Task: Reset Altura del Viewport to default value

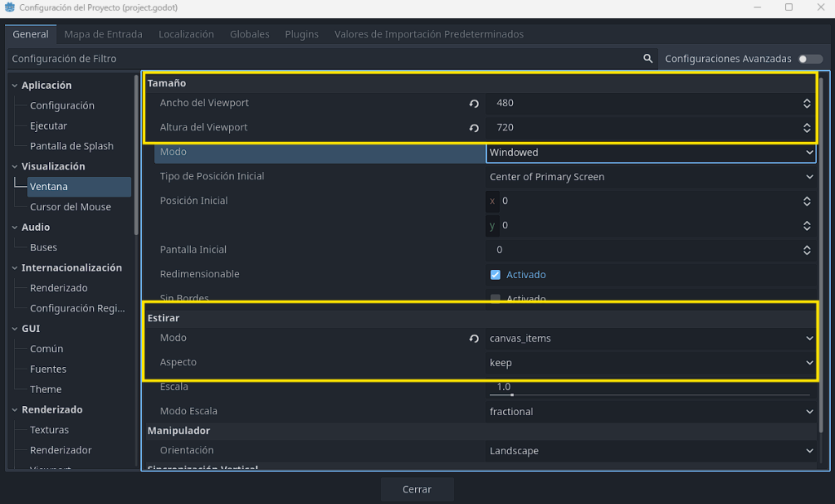Action: pyautogui.click(x=474, y=128)
